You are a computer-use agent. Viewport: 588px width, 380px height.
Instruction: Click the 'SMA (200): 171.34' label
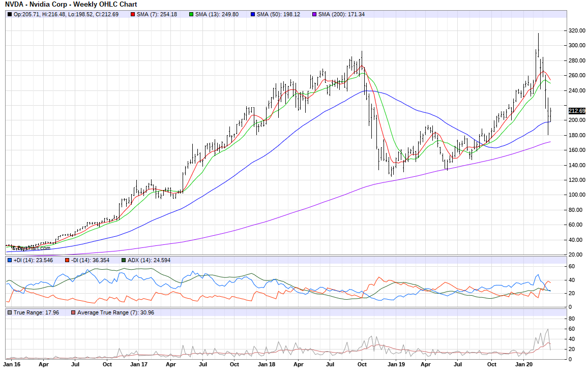[x=341, y=15]
